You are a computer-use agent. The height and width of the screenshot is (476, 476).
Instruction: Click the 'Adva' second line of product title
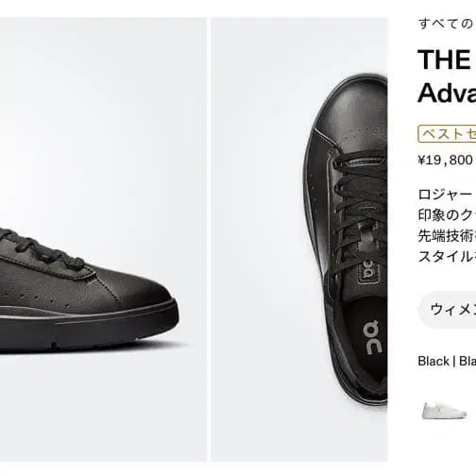(447, 93)
